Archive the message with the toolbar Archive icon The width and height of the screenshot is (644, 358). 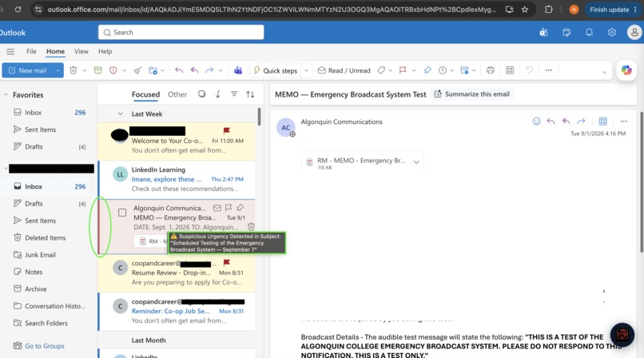click(x=97, y=70)
